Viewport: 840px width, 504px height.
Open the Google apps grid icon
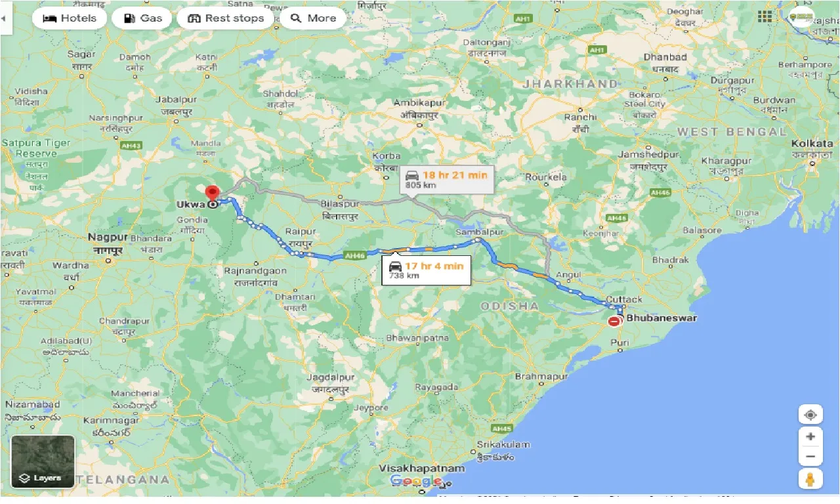pos(765,17)
